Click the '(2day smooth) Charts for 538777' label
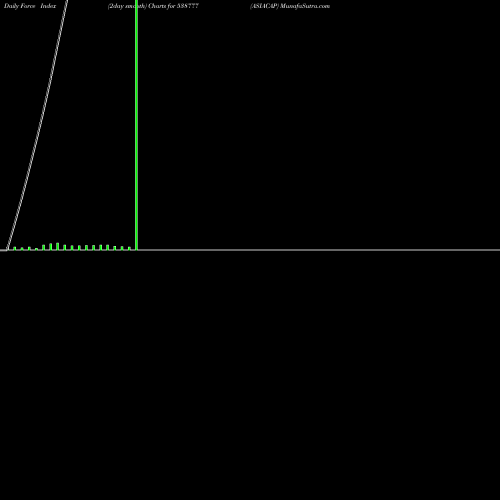Viewport: 500px width, 500px height. (x=153, y=6)
